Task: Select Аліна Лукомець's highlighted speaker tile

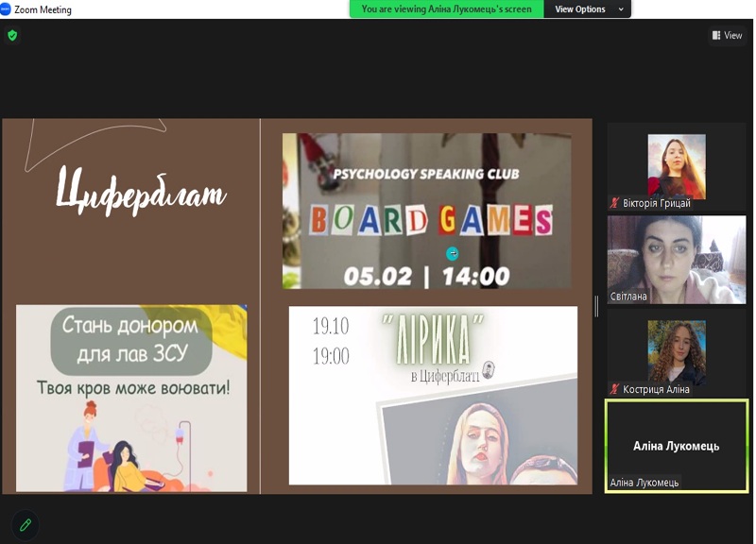Action: click(x=677, y=446)
